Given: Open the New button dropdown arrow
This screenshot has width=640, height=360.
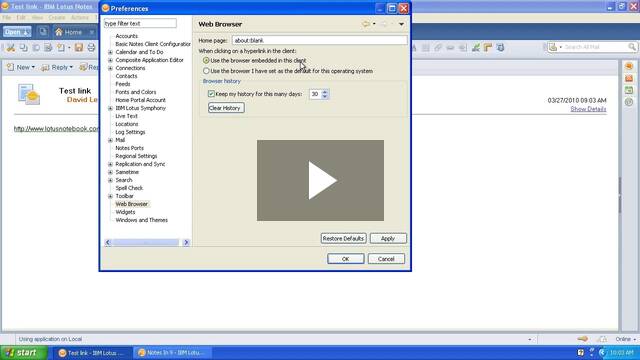Looking at the screenshot, I should pyautogui.click(x=33, y=67).
